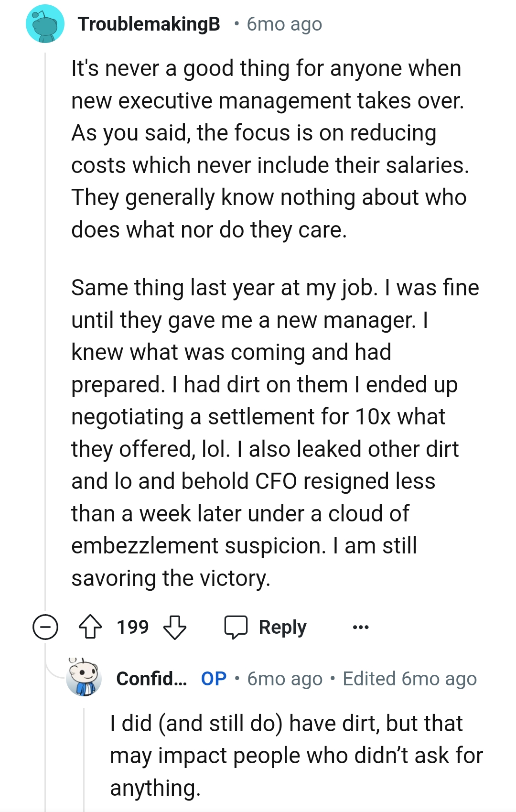Click the 6mo ago timestamp
This screenshot has height=812, width=516.
click(284, 24)
